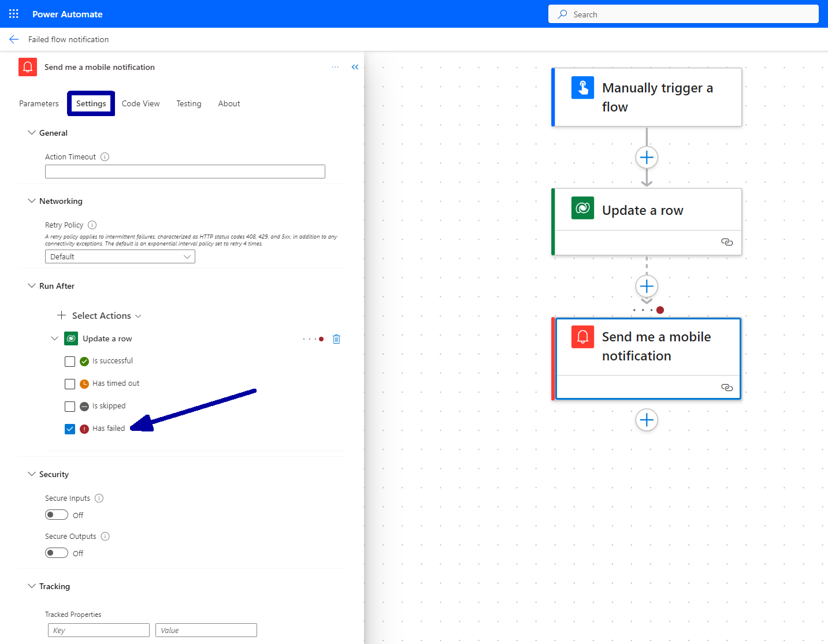Add step below Send me a mobile notification

pos(647,420)
